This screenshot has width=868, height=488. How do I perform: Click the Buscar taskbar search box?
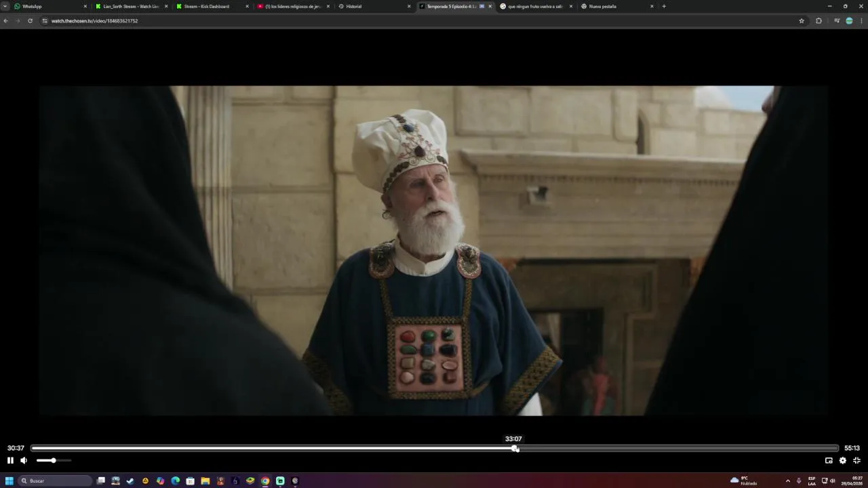coord(55,481)
